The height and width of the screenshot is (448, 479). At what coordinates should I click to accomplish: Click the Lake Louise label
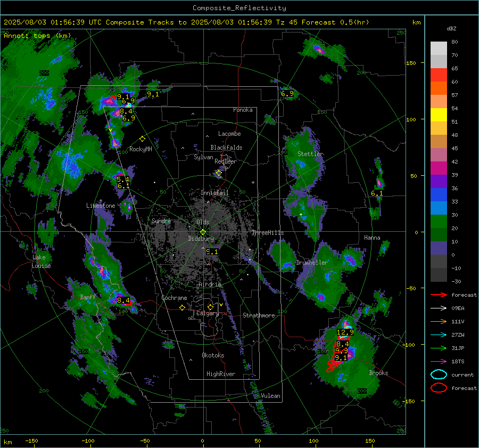[x=41, y=262]
